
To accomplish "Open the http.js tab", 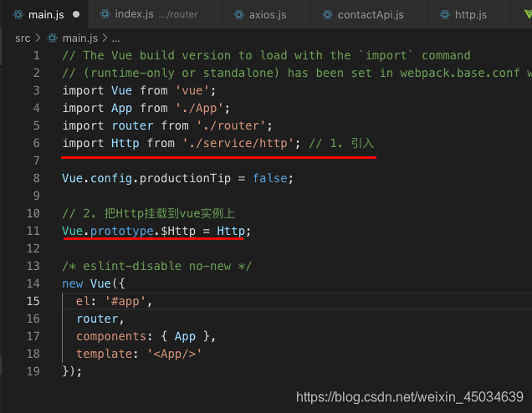I will pyautogui.click(x=469, y=14).
